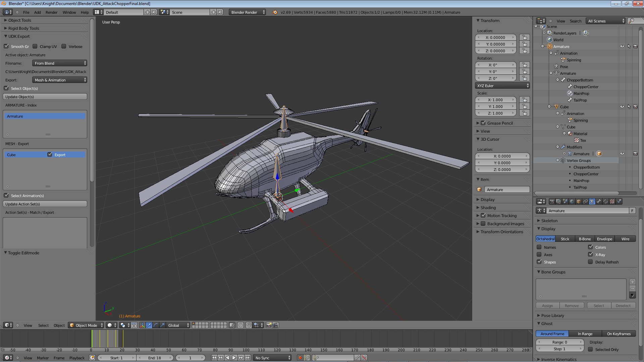Click the Render menu item
The height and width of the screenshot is (362, 644).
point(51,12)
